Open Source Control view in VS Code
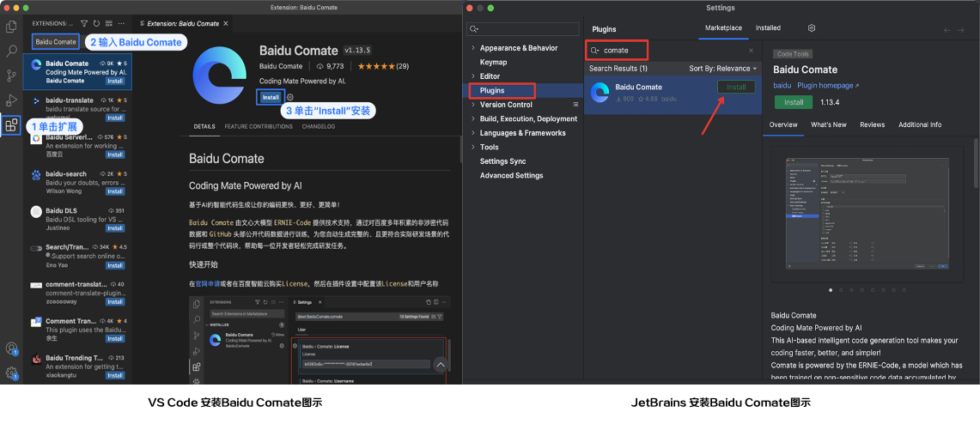The image size is (980, 424). point(11,76)
